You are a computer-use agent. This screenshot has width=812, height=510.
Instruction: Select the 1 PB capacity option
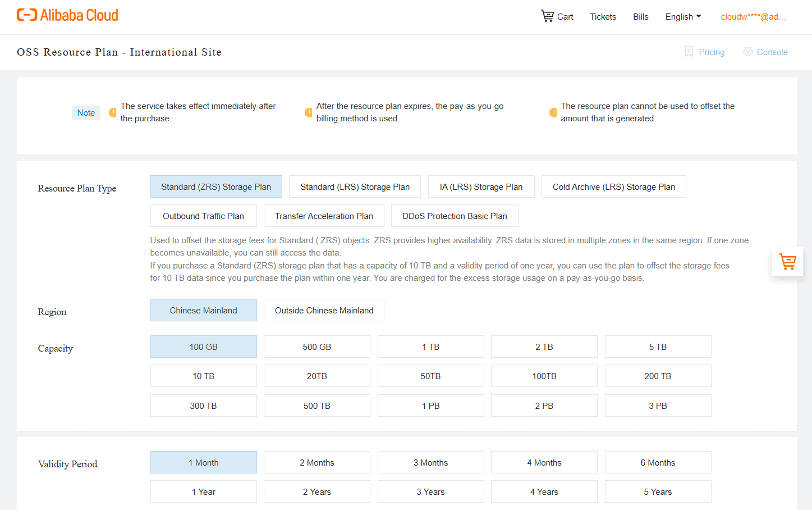point(430,406)
